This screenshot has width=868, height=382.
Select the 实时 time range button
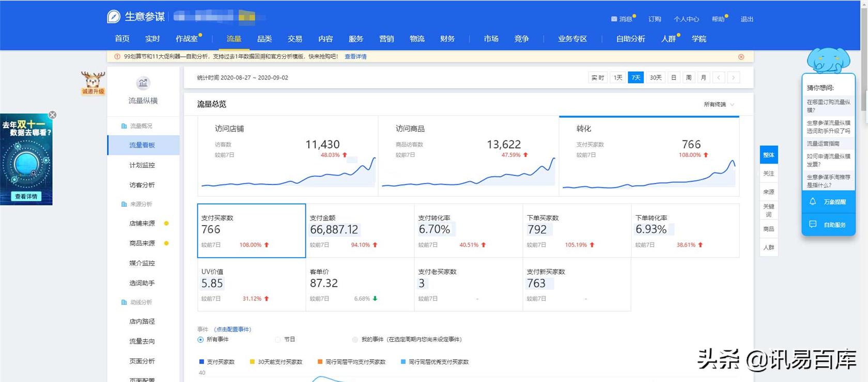[598, 77]
